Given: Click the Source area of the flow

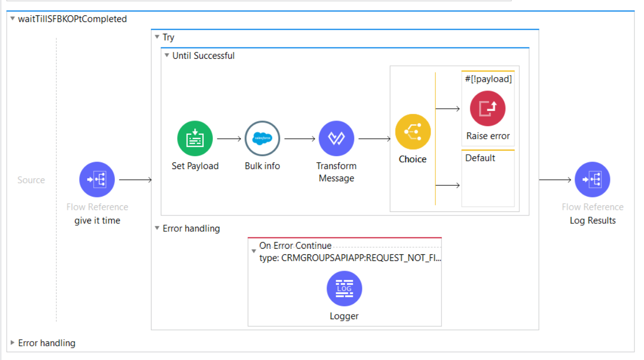Looking at the screenshot, I should 31,180.
